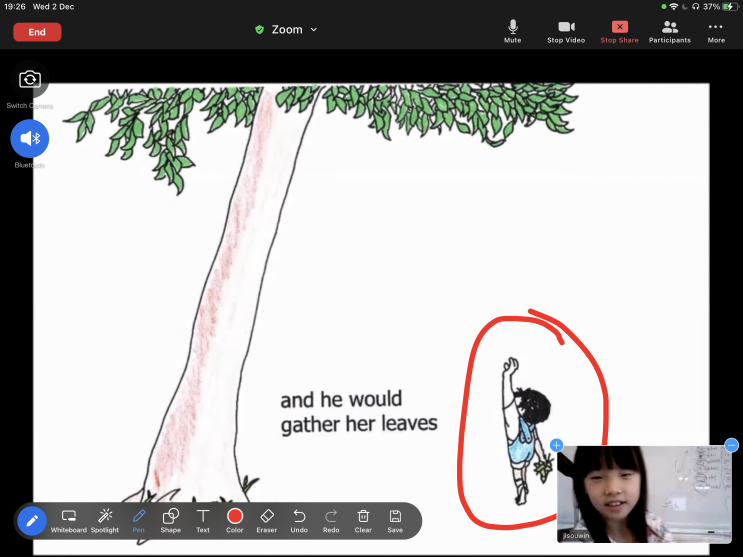Undo the last annotation
743x557 pixels.
tap(299, 521)
